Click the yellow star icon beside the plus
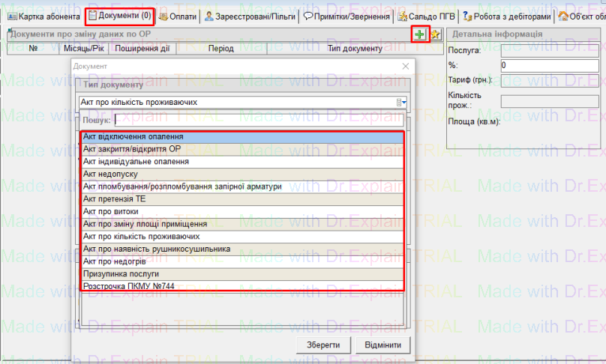Image resolution: width=606 pixels, height=364 pixels. [x=435, y=34]
